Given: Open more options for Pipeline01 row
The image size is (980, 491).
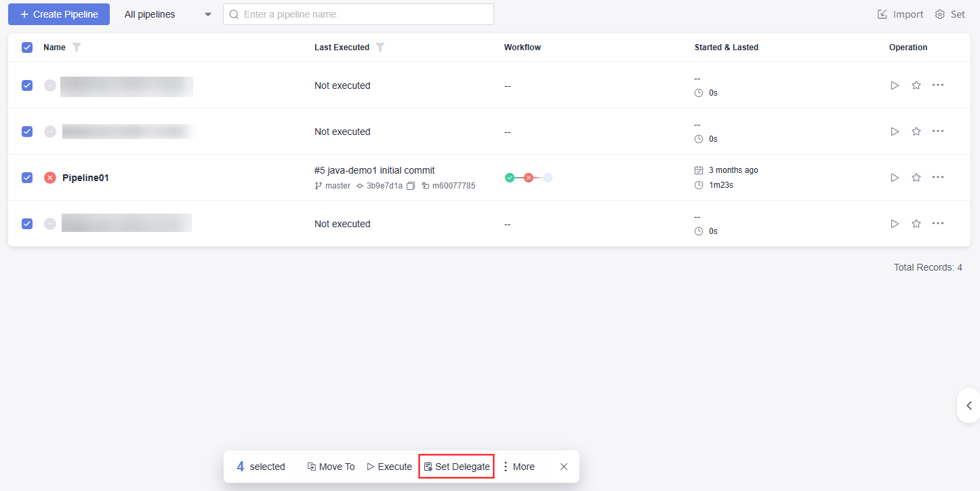Looking at the screenshot, I should (x=938, y=177).
